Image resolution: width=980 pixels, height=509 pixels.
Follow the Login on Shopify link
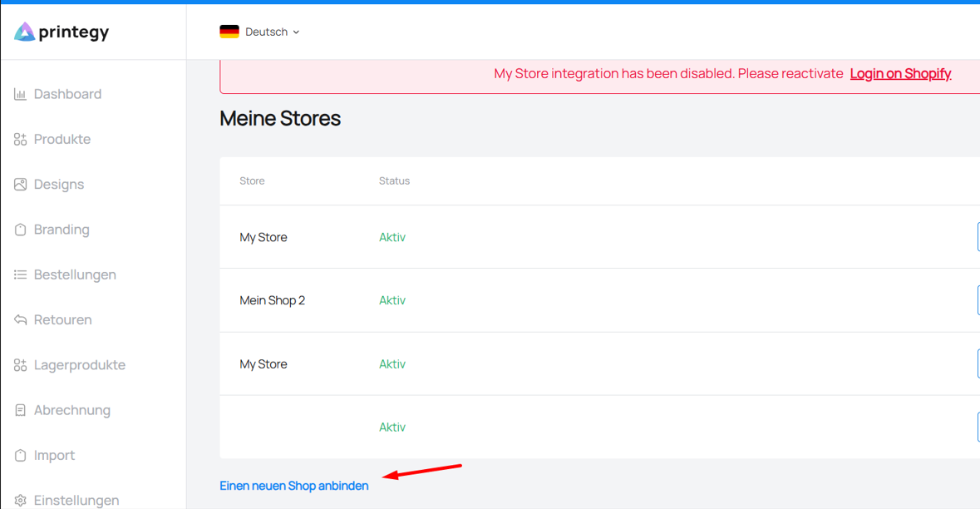coord(901,74)
